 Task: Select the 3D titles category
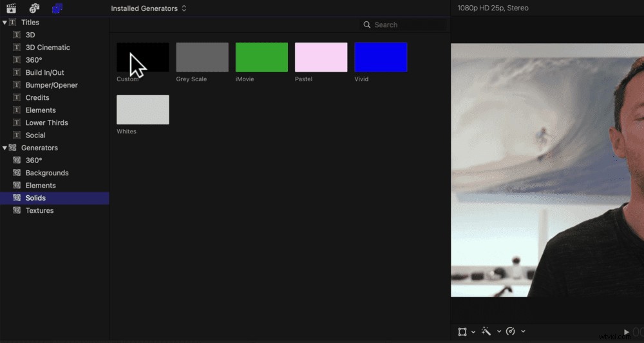coord(30,35)
